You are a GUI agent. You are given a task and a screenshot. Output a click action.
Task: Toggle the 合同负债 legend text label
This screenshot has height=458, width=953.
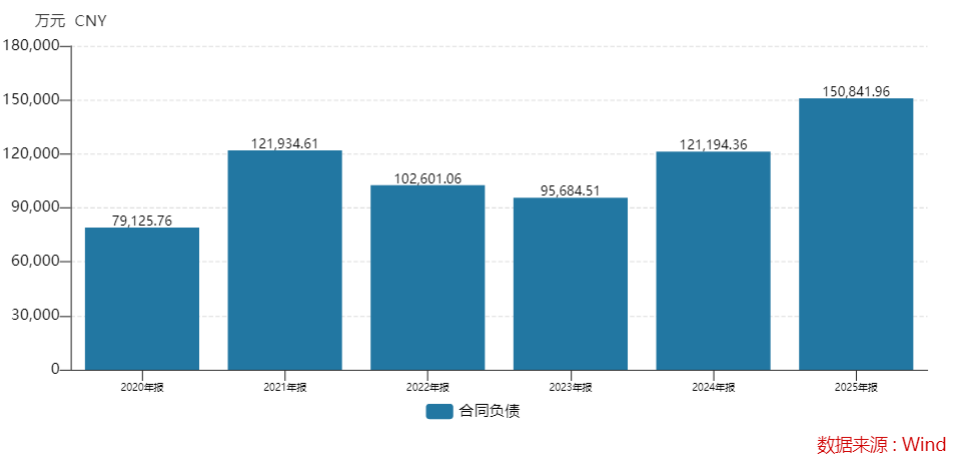(x=489, y=411)
